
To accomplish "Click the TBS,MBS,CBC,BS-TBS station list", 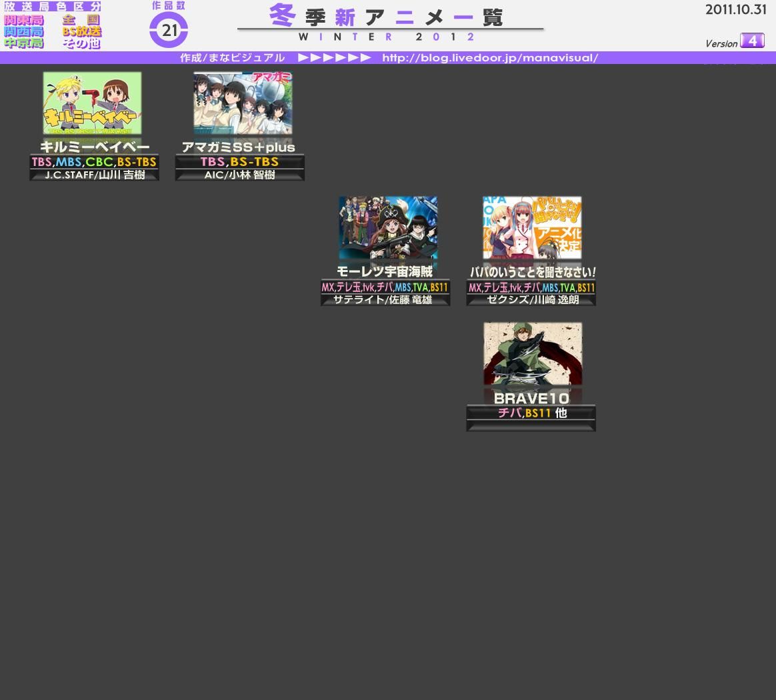I will [94, 162].
